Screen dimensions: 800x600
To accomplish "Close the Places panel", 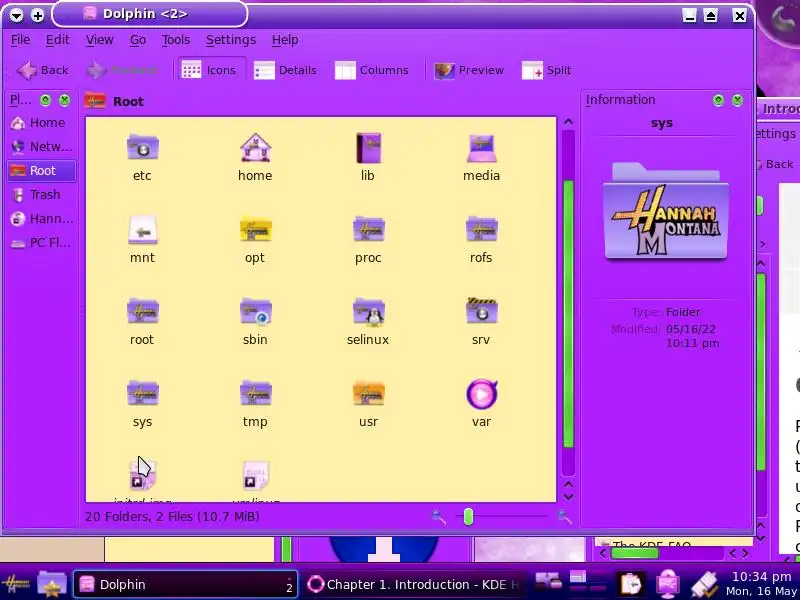I will click(x=64, y=100).
